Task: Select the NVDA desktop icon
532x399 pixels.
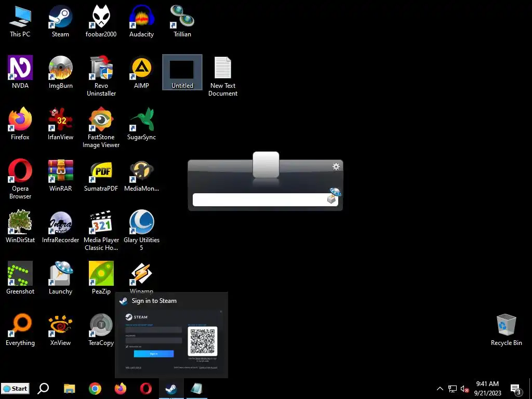Action: coord(20,72)
